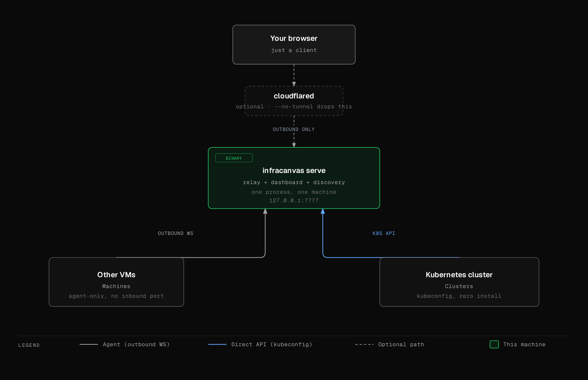The image size is (588, 380).
Task: Click "one process, one machine" line
Action: (294, 192)
